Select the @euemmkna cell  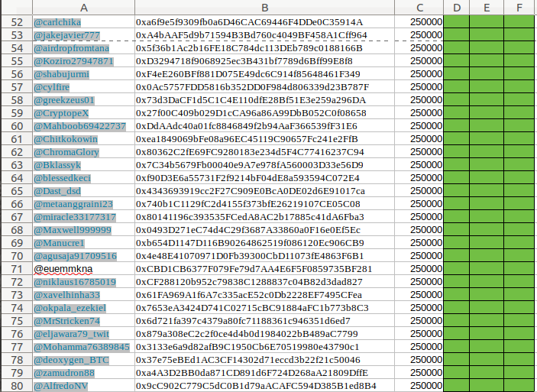(x=83, y=269)
